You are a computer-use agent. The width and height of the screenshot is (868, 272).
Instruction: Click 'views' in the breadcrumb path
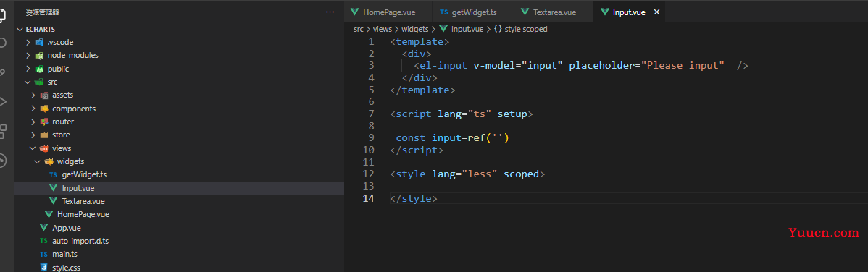coord(383,29)
